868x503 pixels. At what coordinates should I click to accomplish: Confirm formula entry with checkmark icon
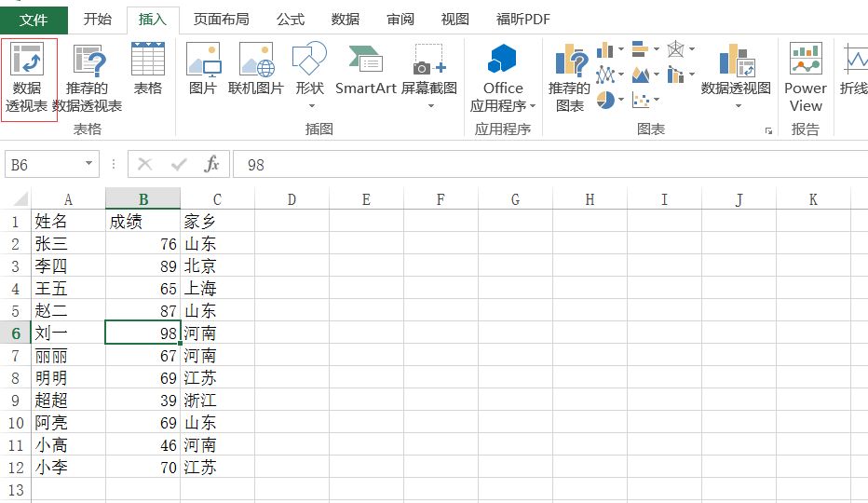pyautogui.click(x=178, y=164)
